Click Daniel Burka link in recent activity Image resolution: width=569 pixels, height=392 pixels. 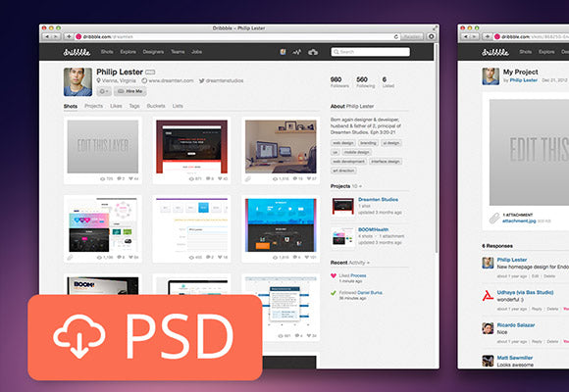pos(370,292)
